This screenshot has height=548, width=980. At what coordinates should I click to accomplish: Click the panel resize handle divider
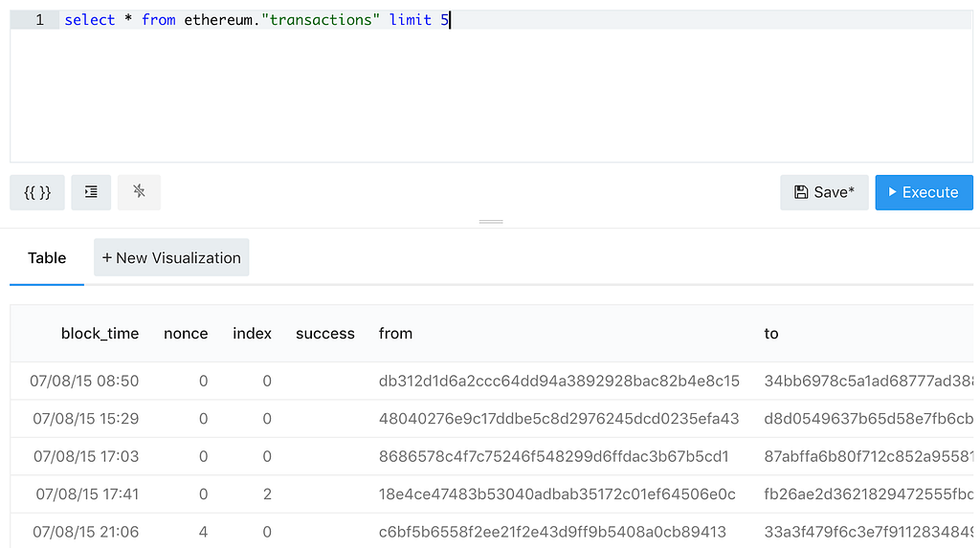pos(491,222)
